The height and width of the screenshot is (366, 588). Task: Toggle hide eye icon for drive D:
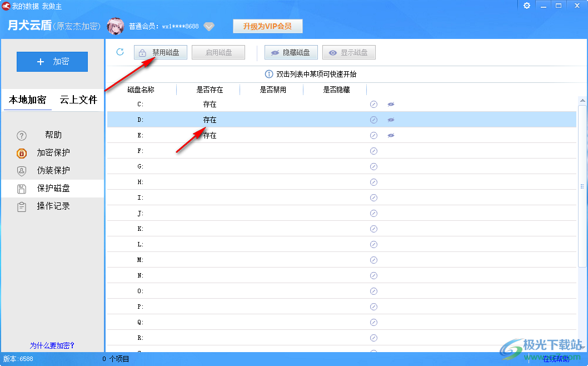pyautogui.click(x=391, y=120)
